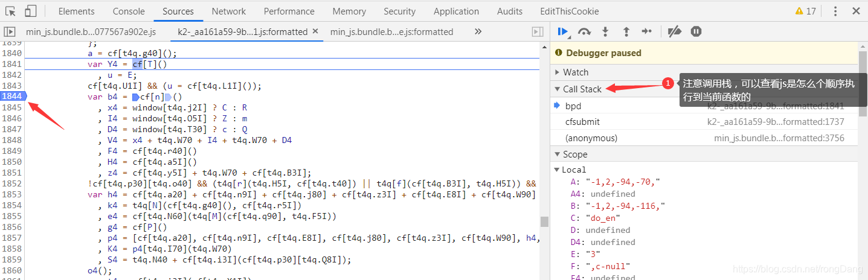Toggle the inline breakpoint marker after cf[n]
The height and width of the screenshot is (280, 868).
point(169,97)
